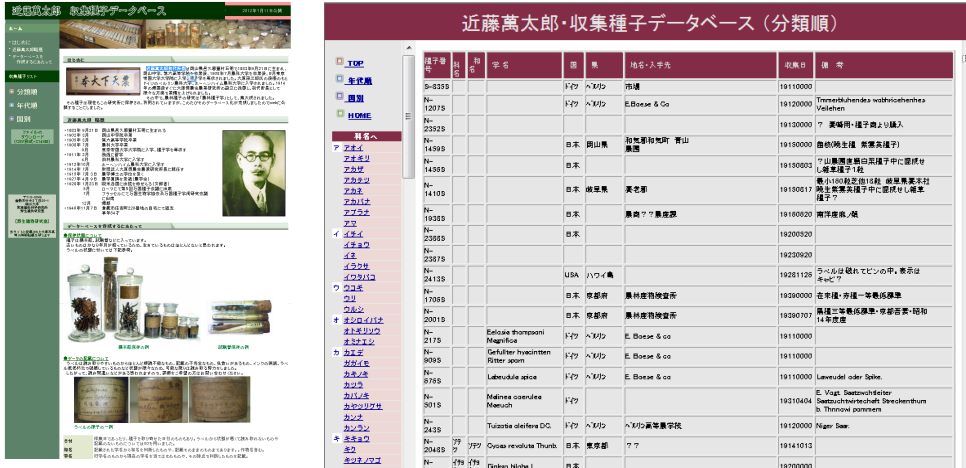Click the cell reading ベルリン高等農学校
This screenshot has height=468, width=966.
[x=700, y=426]
